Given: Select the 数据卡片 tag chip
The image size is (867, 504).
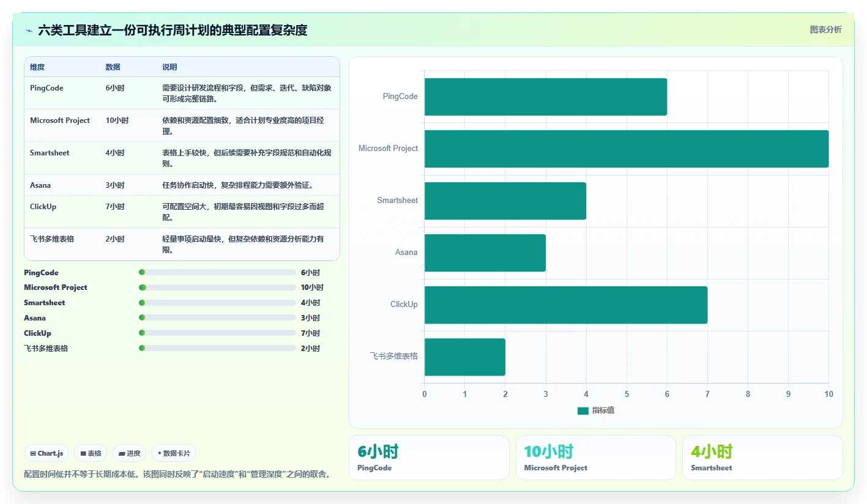Looking at the screenshot, I should (174, 453).
